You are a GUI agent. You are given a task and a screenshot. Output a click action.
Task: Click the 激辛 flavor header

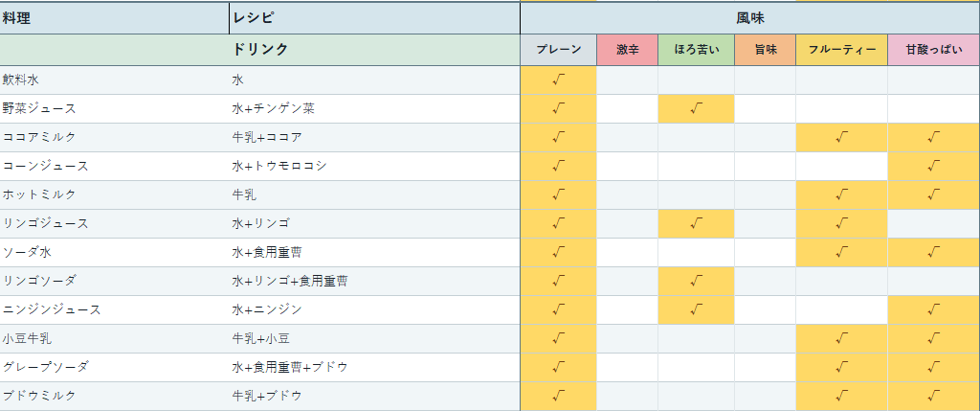(x=628, y=50)
